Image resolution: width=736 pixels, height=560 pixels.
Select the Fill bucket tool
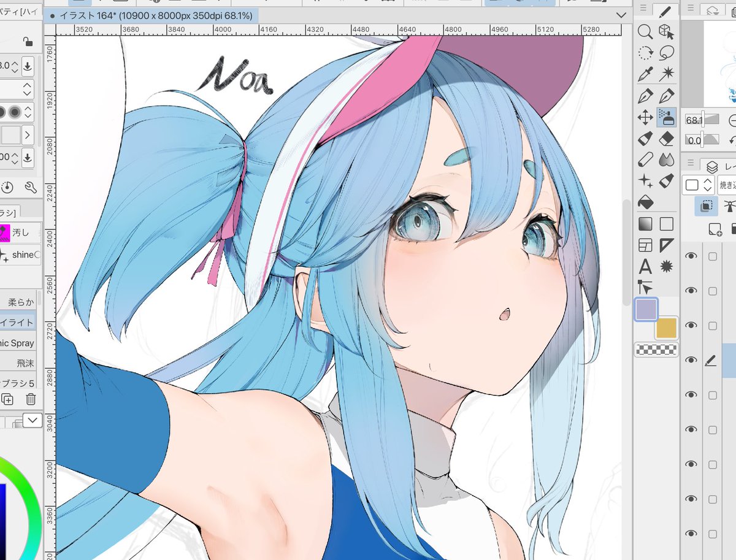point(645,202)
